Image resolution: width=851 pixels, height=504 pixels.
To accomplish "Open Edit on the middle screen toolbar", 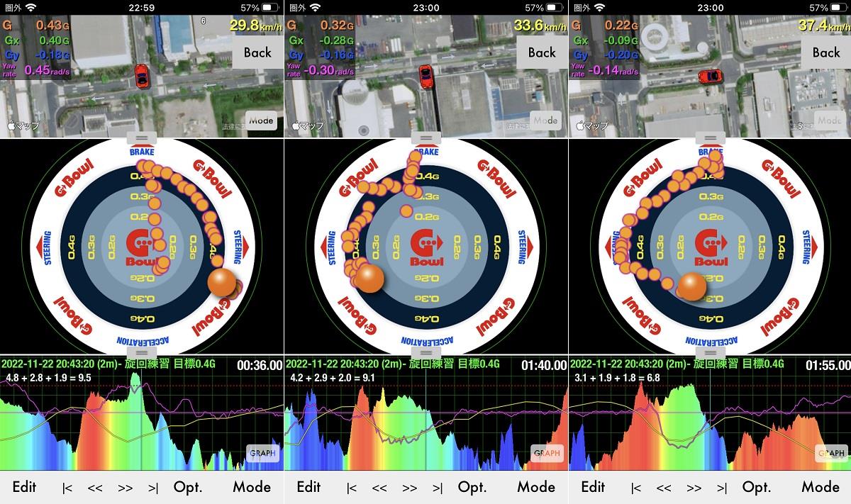I will click(x=308, y=487).
